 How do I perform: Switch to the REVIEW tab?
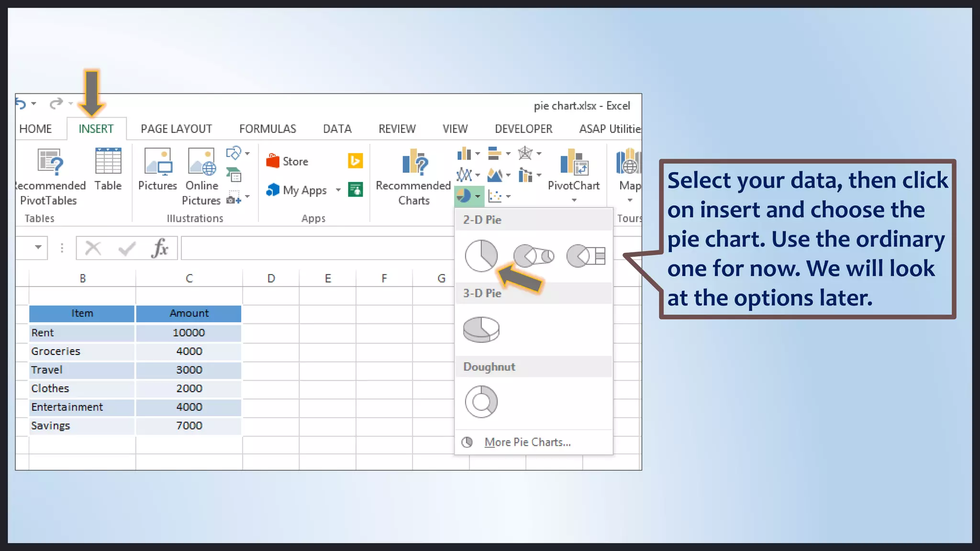click(397, 129)
